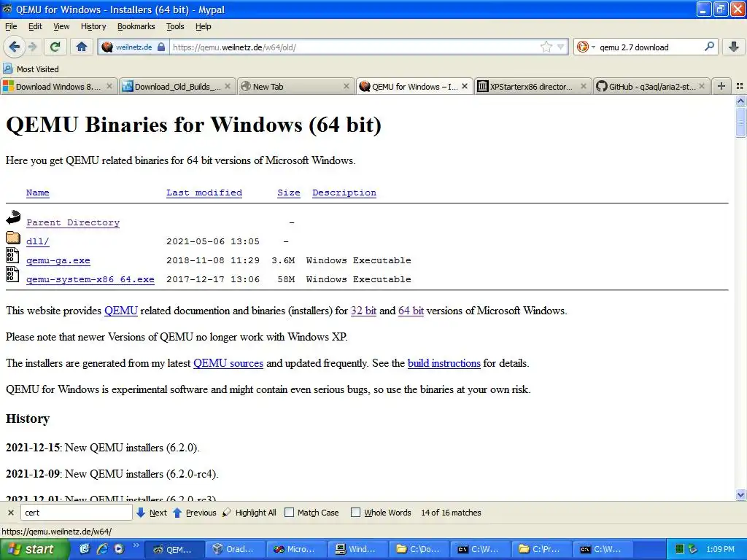Switch to the GitHub q3aql/aria2 tab
747x560 pixels.
coord(651,86)
